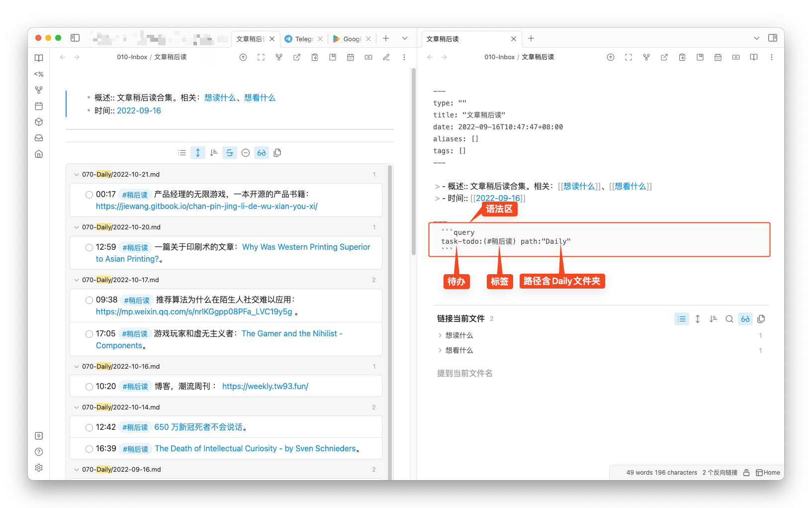The image size is (812, 508).
Task: Collapse 070-Daily/2022-10-16.md results
Action: pos(76,367)
